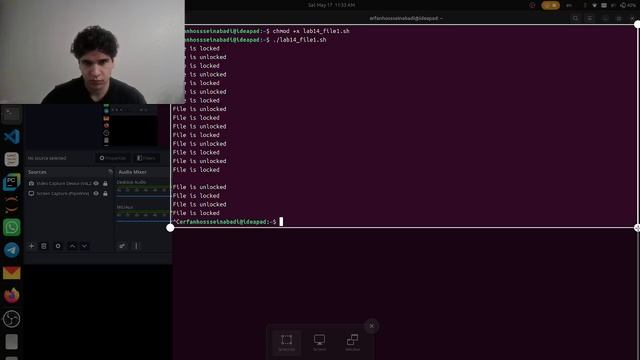Open PyCharm from the dock
This screenshot has height=360, width=640.
[x=11, y=182]
